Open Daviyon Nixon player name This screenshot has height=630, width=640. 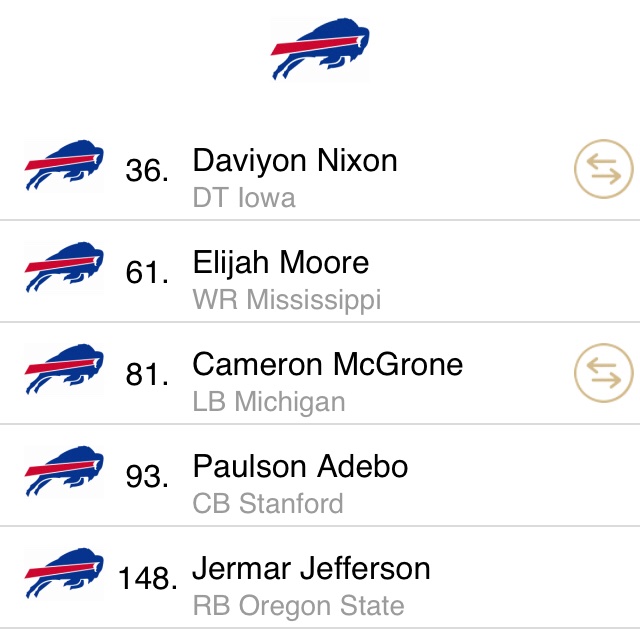point(295,161)
